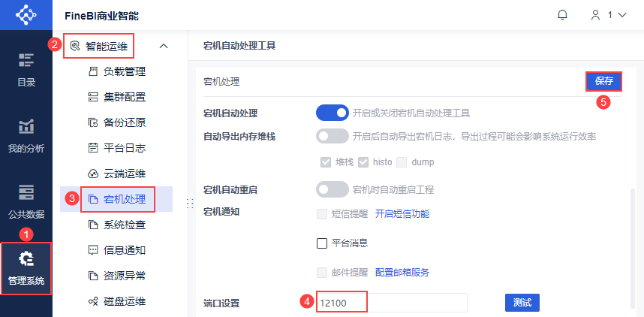
Task: Collapse the 智能运维 menu chevron
Action: 164,47
